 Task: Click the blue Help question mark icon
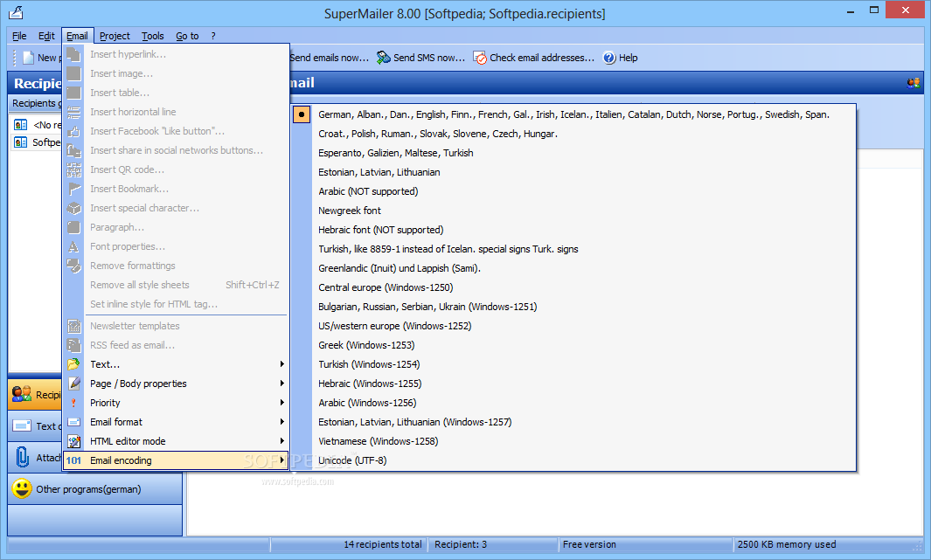(x=609, y=58)
